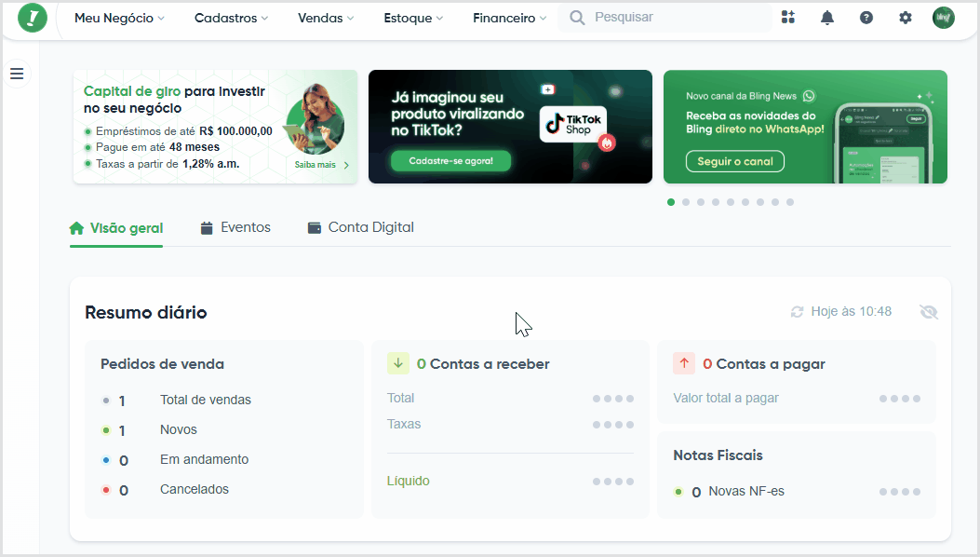Expand the Estoque menu
This screenshot has width=980, height=557.
click(x=413, y=18)
